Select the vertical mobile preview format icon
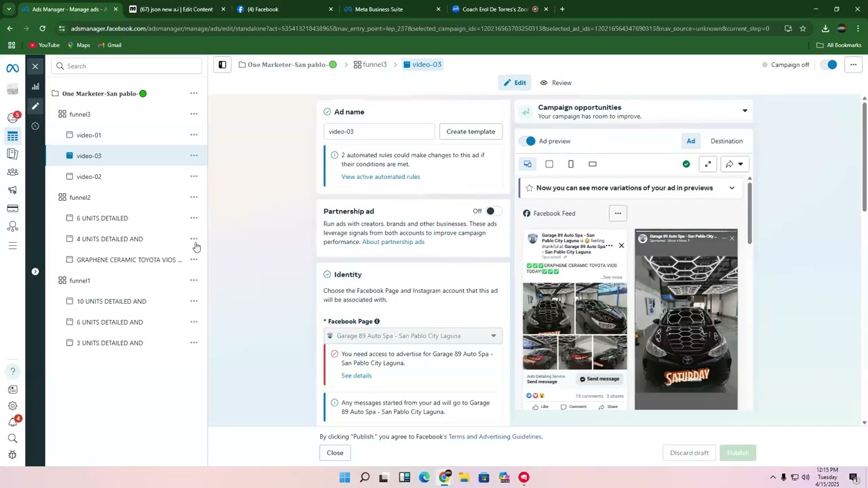The height and width of the screenshot is (488, 868). tap(571, 164)
